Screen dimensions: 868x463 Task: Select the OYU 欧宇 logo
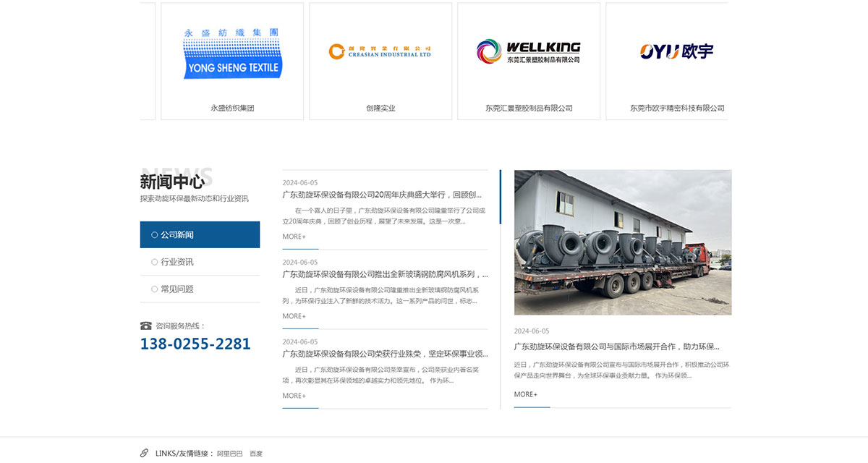(674, 51)
